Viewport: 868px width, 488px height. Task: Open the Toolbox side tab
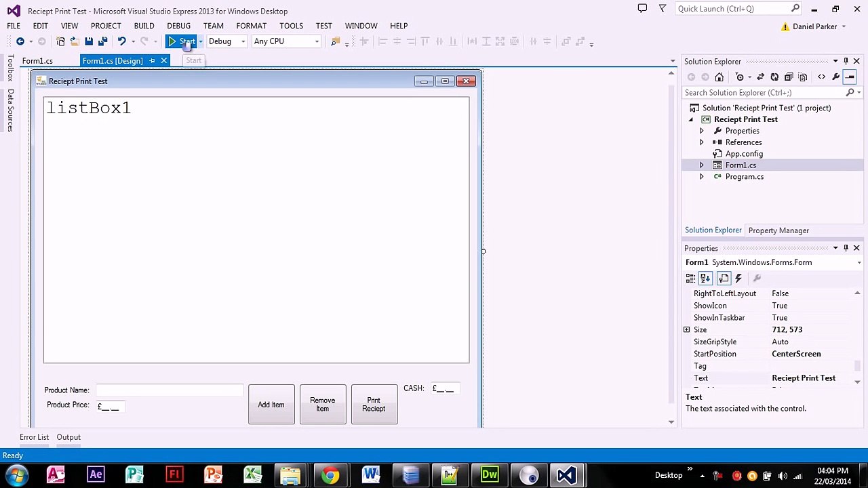coord(10,68)
